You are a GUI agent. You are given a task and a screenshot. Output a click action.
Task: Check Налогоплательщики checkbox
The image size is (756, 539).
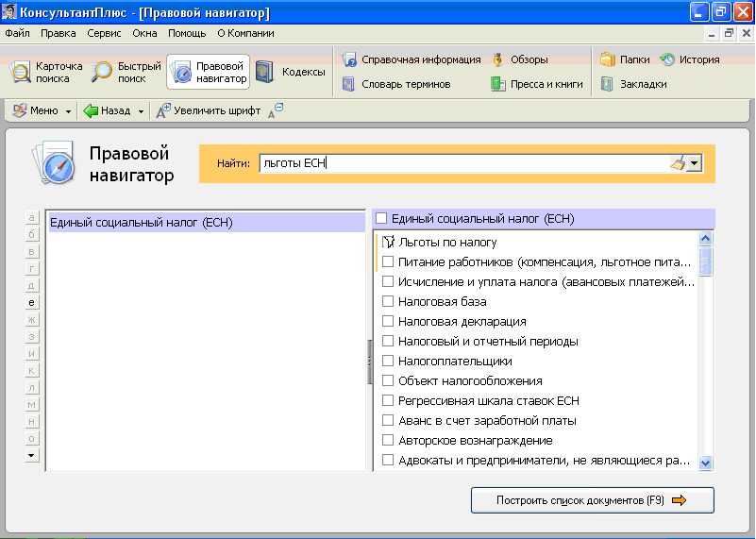[x=388, y=361]
